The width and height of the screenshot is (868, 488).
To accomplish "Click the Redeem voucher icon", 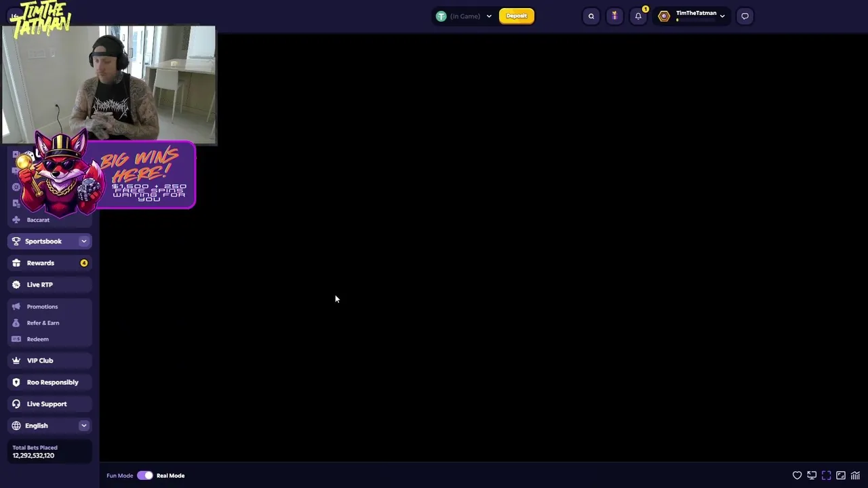I will 16,339.
